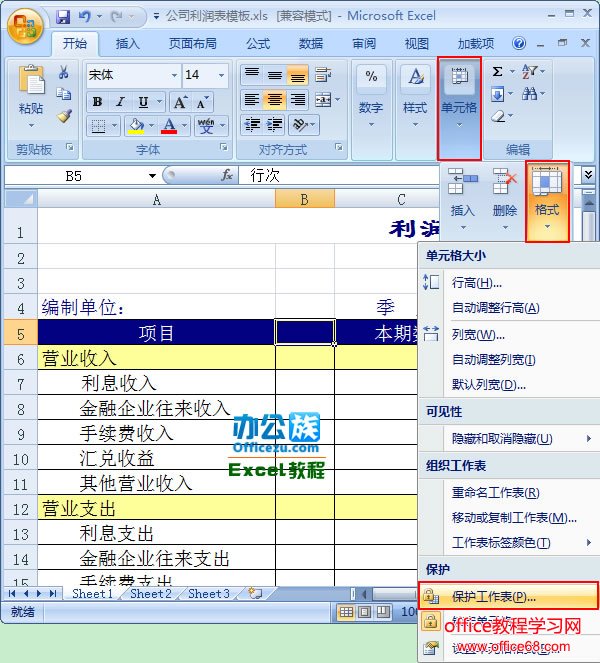Click the Format (格式) button
This screenshot has height=663, width=600.
(547, 201)
